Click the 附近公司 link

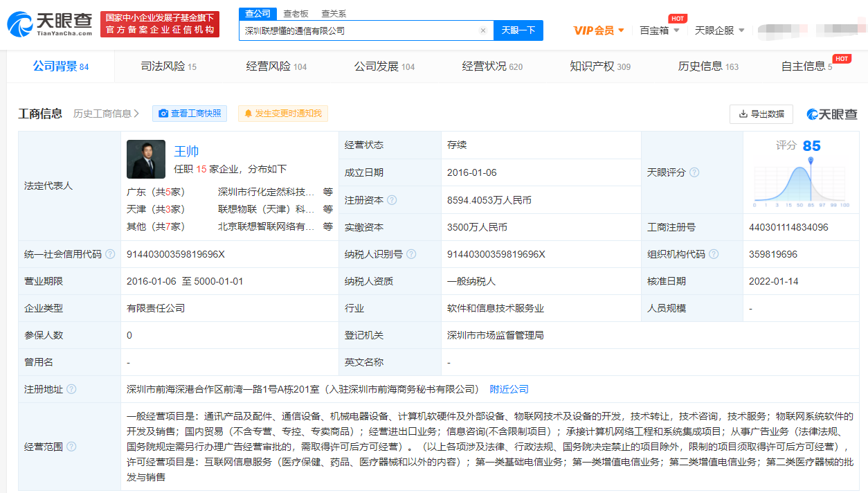[509, 389]
